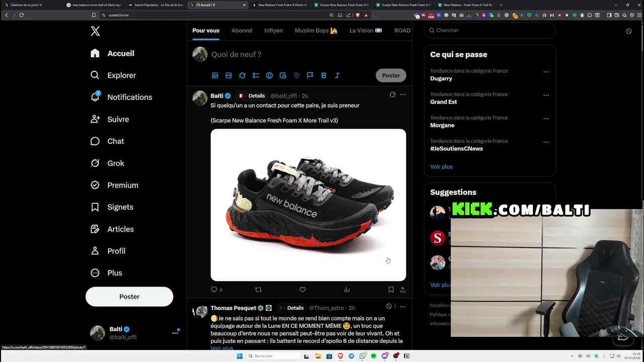Click Details on Thomas Pesquet's post
Viewport: 644px width, 362px height.
coord(295,308)
